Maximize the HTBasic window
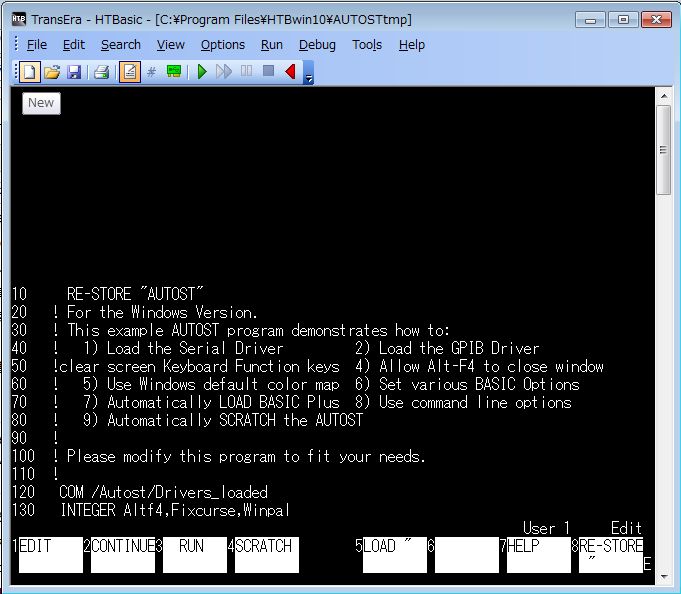 point(623,20)
